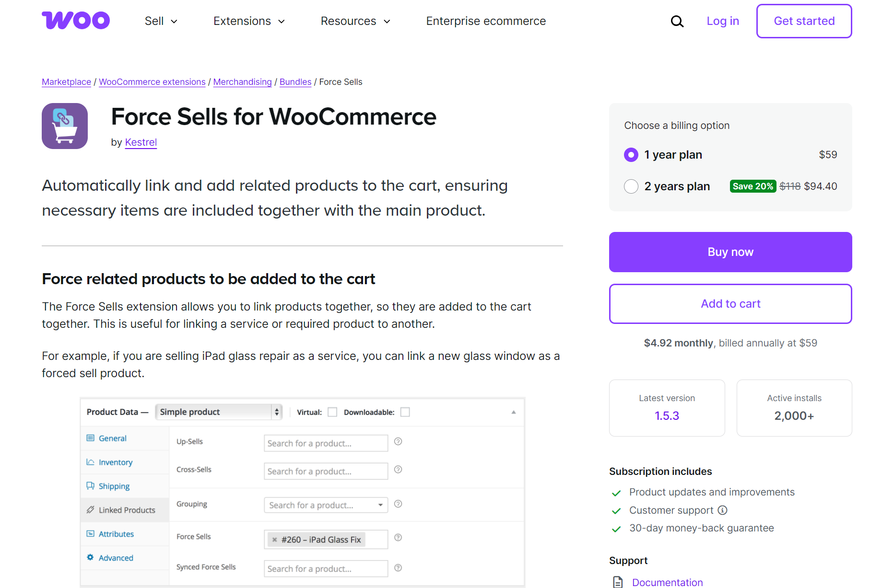This screenshot has height=588, width=894.
Task: Open the Inventory tab label
Action: (116, 462)
